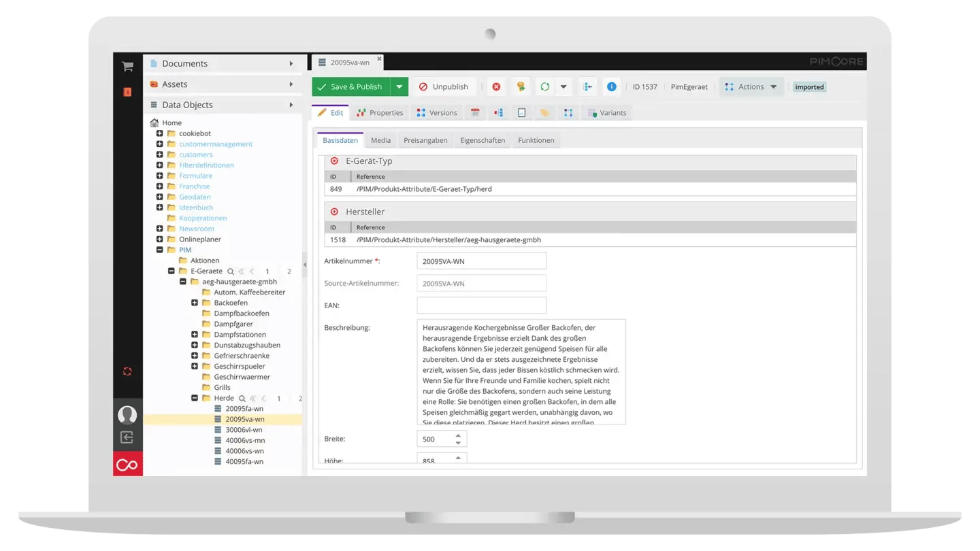Click the Unpublish button

(x=443, y=86)
